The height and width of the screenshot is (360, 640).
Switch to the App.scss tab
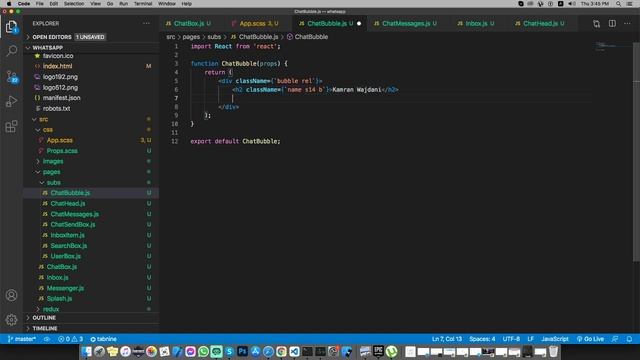coord(258,24)
